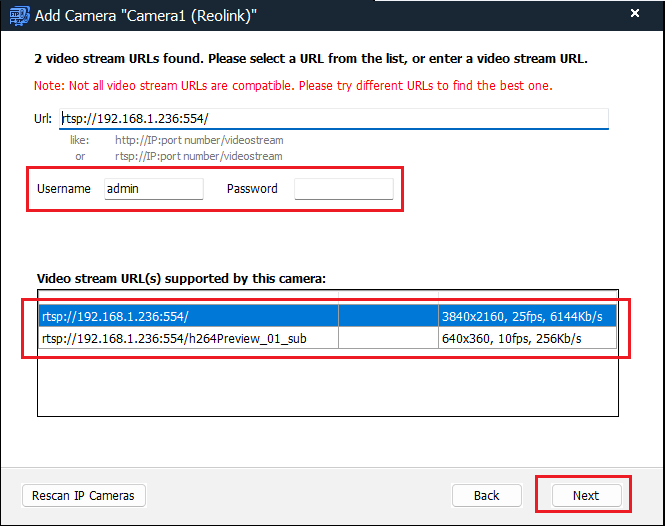Viewport: 665px width, 526px height.
Task: Click the camera app icon in title bar
Action: coord(19,16)
